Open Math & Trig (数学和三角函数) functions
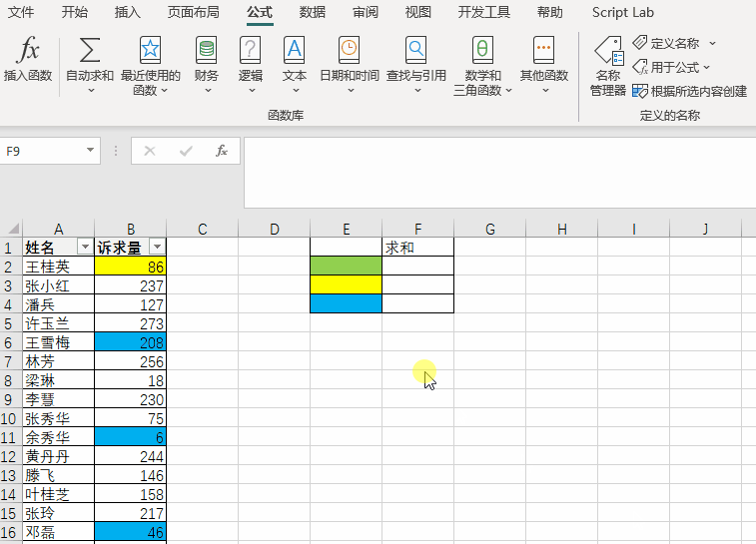The height and width of the screenshot is (544, 756). tap(482, 66)
